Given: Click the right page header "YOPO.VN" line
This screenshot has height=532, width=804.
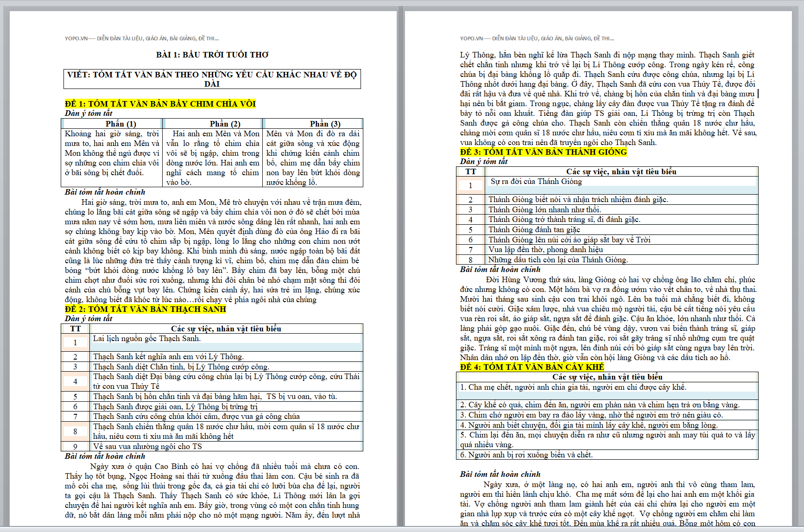Looking at the screenshot, I should [537, 38].
